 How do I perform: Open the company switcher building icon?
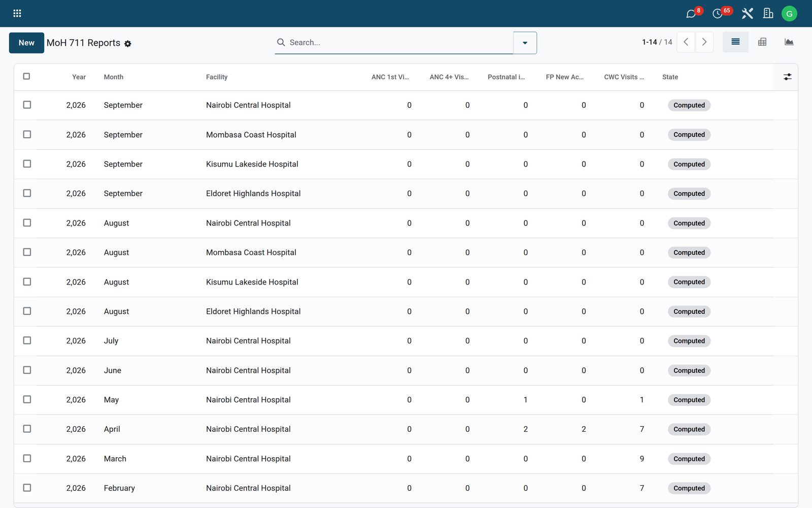click(768, 14)
